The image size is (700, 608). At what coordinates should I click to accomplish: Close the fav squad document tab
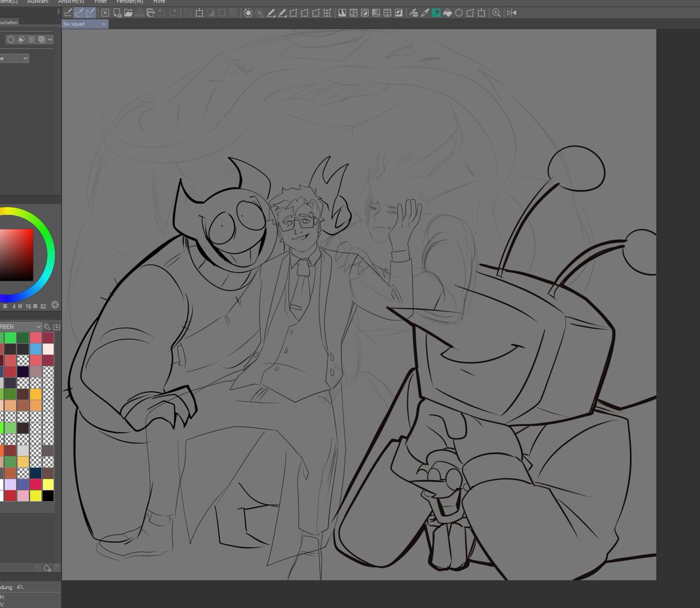point(104,24)
